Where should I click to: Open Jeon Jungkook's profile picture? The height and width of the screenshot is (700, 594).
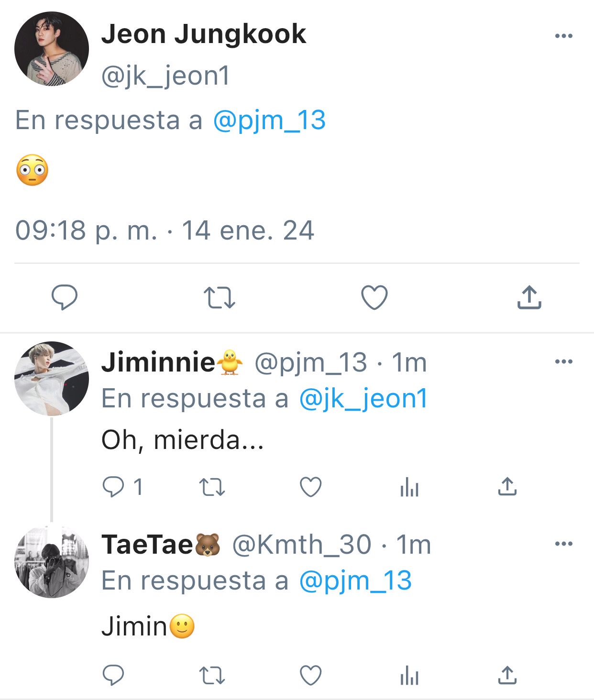point(52,49)
